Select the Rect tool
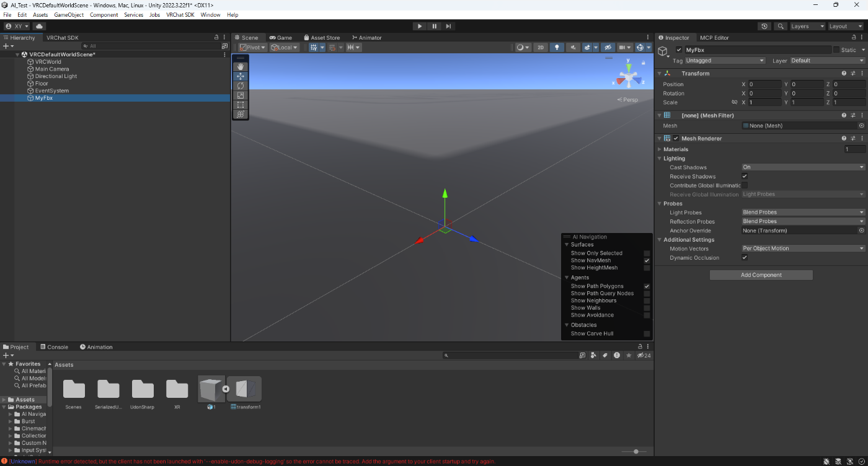This screenshot has height=466, width=868. point(241,105)
